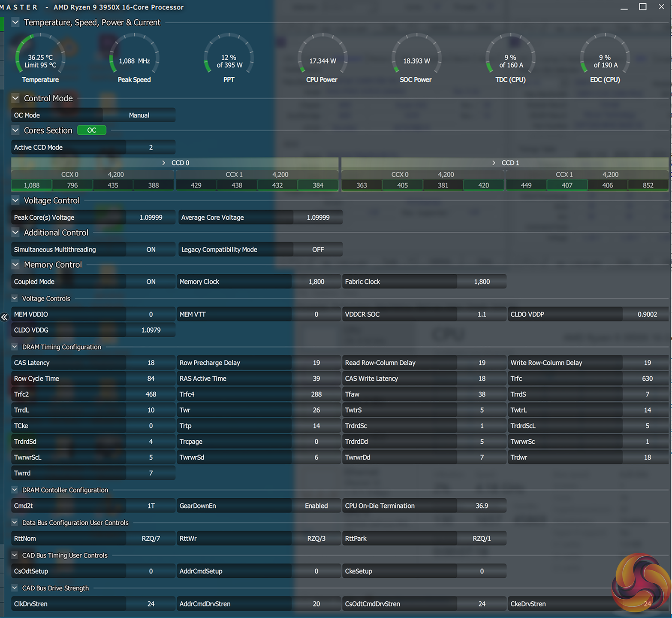Collapse Data Bus Configuration User Controls
The height and width of the screenshot is (618, 672).
coord(15,522)
